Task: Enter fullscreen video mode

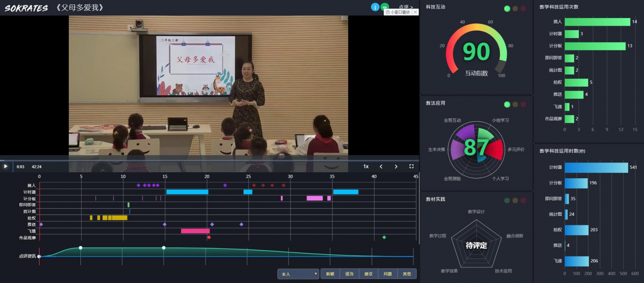Action: 411,166
